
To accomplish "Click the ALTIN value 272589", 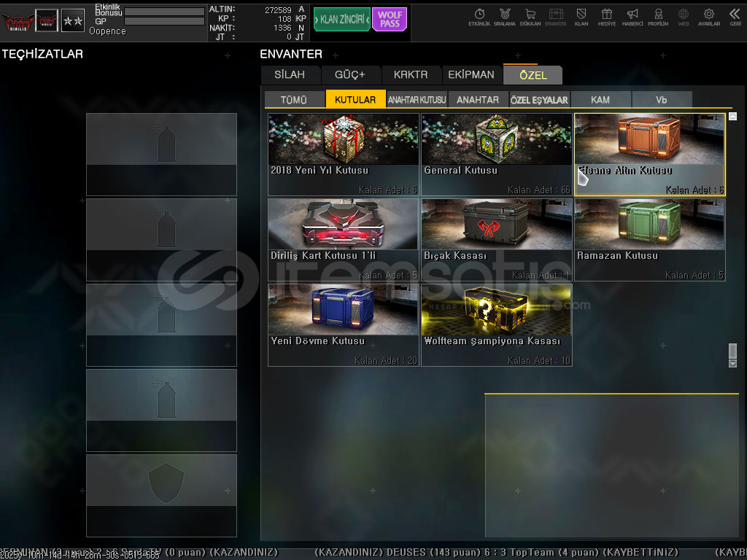I will pos(278,9).
